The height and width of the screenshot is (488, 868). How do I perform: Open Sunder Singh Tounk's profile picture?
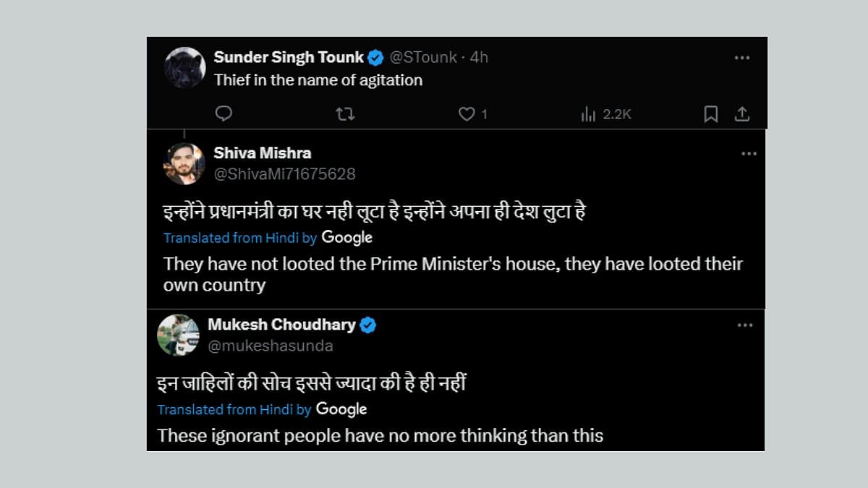[x=185, y=67]
